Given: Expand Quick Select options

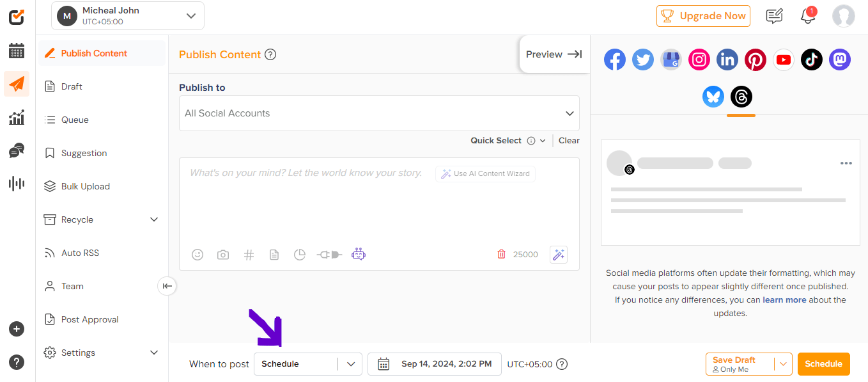Looking at the screenshot, I should point(543,141).
